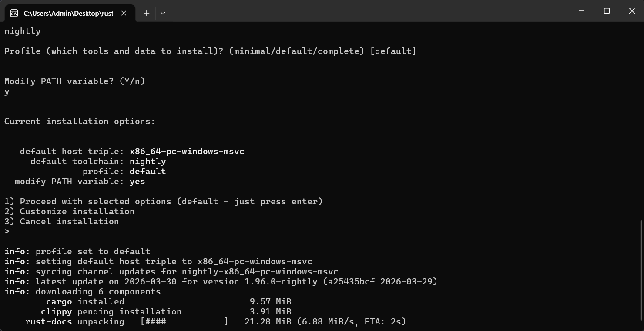Maximize the terminal window
The width and height of the screenshot is (644, 331).
coord(607,10)
